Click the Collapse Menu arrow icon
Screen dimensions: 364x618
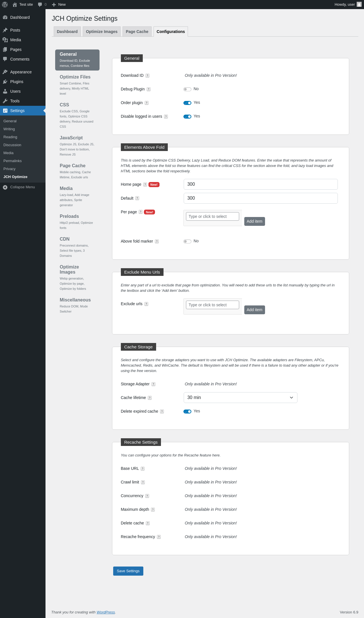(5, 187)
